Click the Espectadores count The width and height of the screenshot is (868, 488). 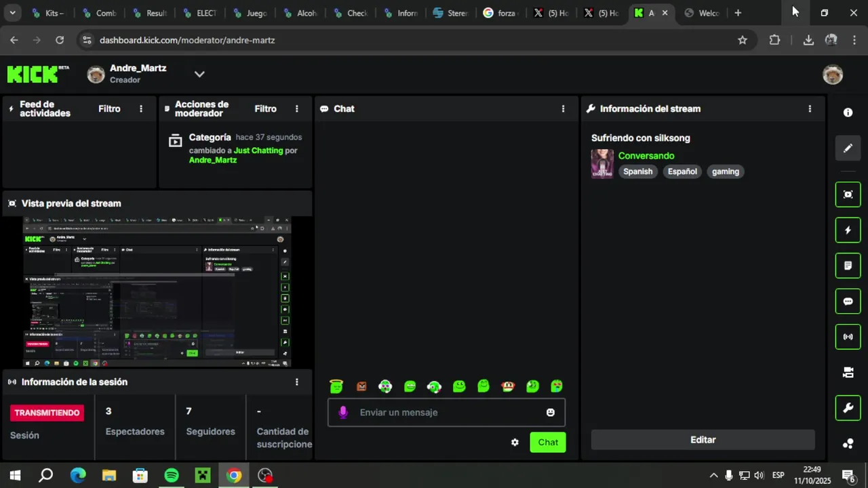tap(108, 411)
